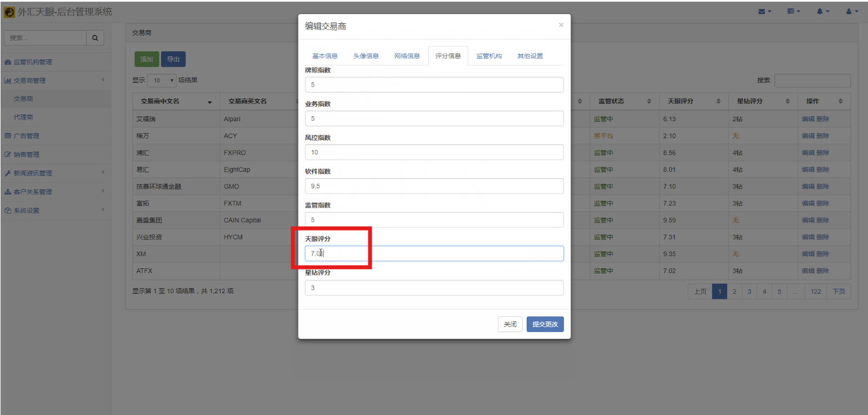Close the 编辑交易商 dialog with the X
Screen dimensions: 868x415
pyautogui.click(x=560, y=25)
